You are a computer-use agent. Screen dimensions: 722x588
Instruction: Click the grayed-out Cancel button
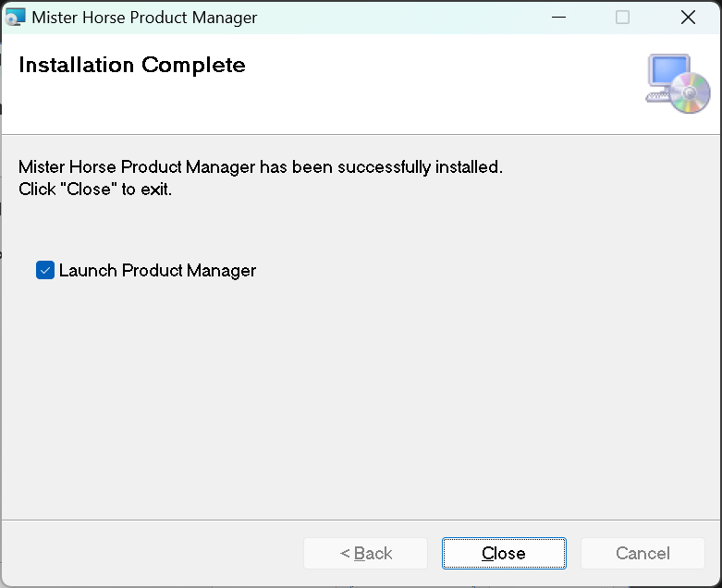pyautogui.click(x=642, y=553)
